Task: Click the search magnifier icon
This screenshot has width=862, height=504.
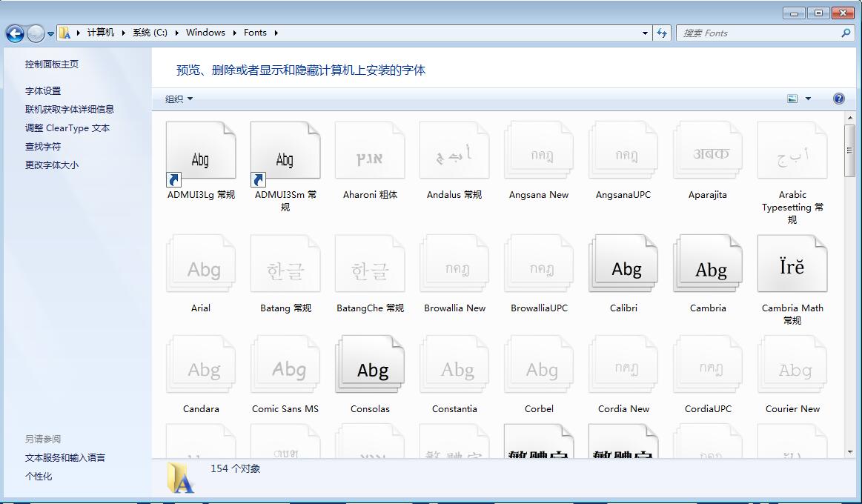Action: pyautogui.click(x=846, y=33)
